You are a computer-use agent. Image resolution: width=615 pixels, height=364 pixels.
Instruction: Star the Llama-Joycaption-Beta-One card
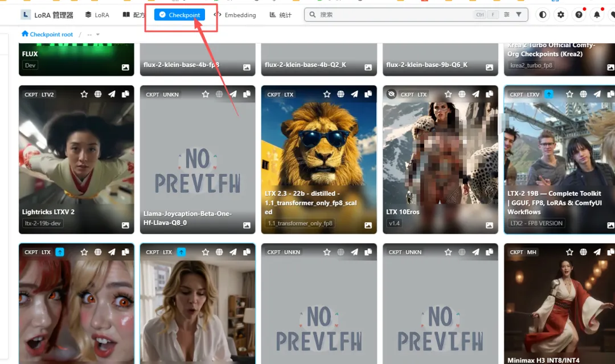pos(206,94)
